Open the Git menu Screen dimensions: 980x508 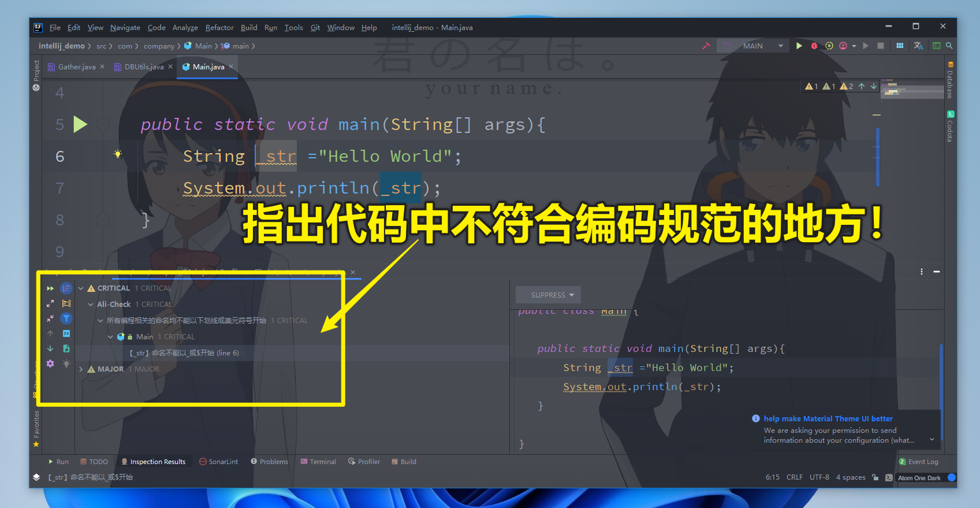click(315, 27)
